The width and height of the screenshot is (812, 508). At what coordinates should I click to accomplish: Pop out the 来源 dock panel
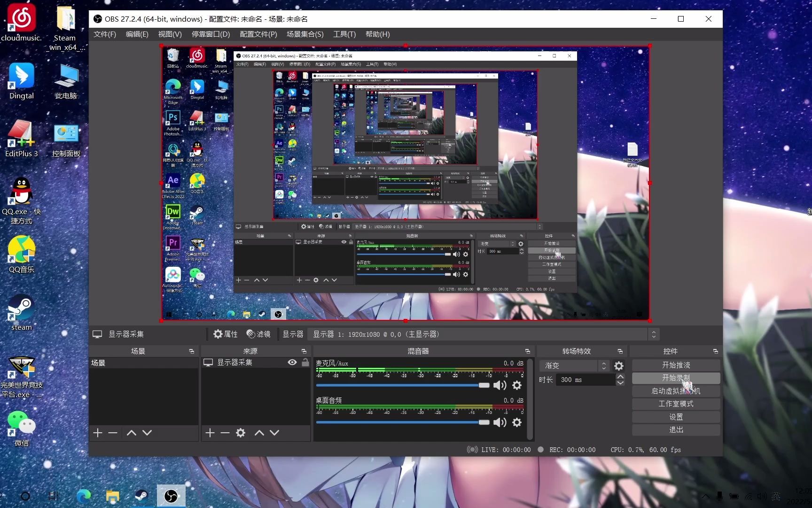[x=304, y=351]
